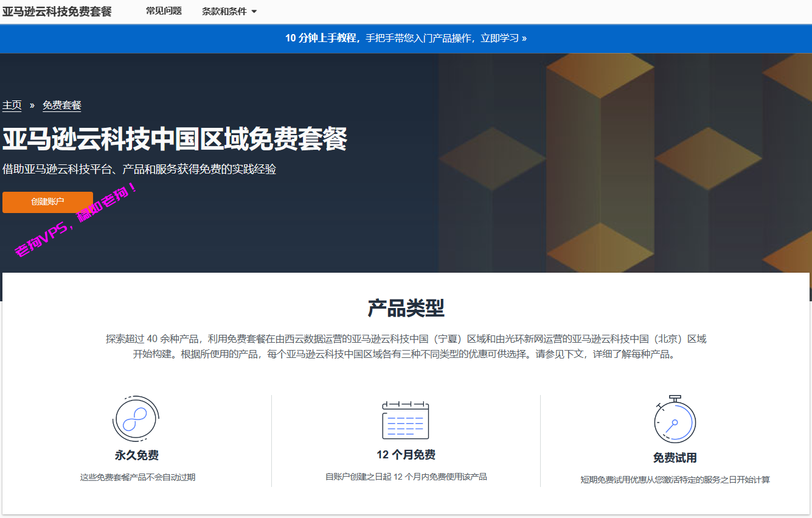This screenshot has width=812, height=518.
Task: Click the subtitle 借助亚马逊云科技平台、产品和服务获得免费的实践经验
Action: click(x=139, y=169)
